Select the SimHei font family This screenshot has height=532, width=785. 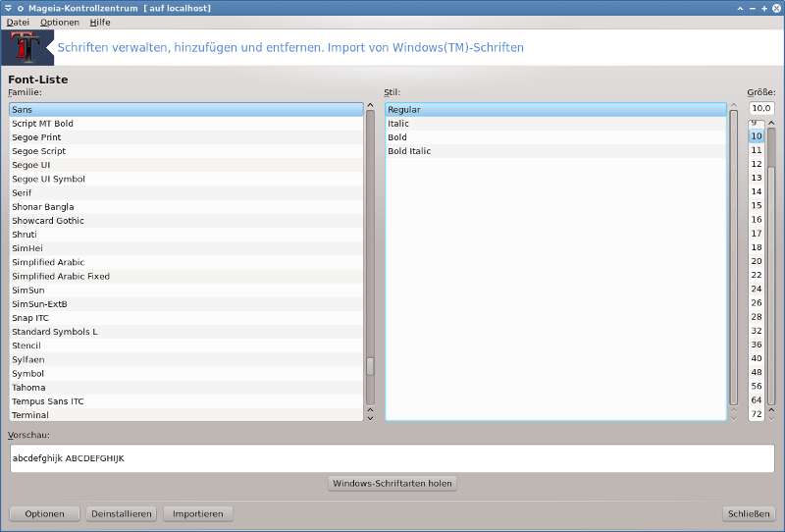186,248
